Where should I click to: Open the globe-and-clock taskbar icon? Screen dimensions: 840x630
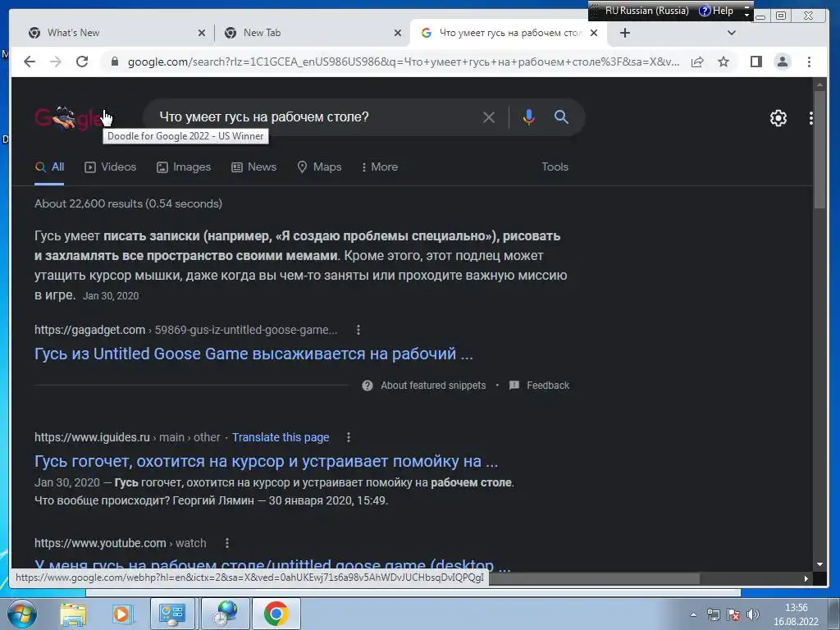tap(225, 614)
